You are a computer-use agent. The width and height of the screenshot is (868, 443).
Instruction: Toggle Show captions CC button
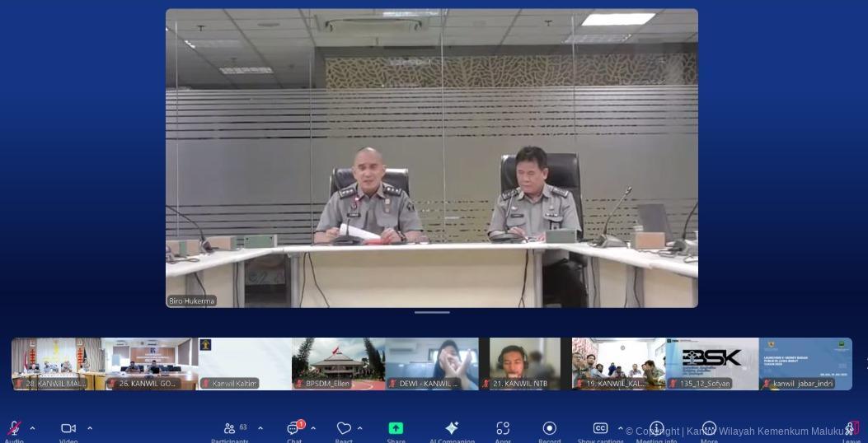click(600, 429)
